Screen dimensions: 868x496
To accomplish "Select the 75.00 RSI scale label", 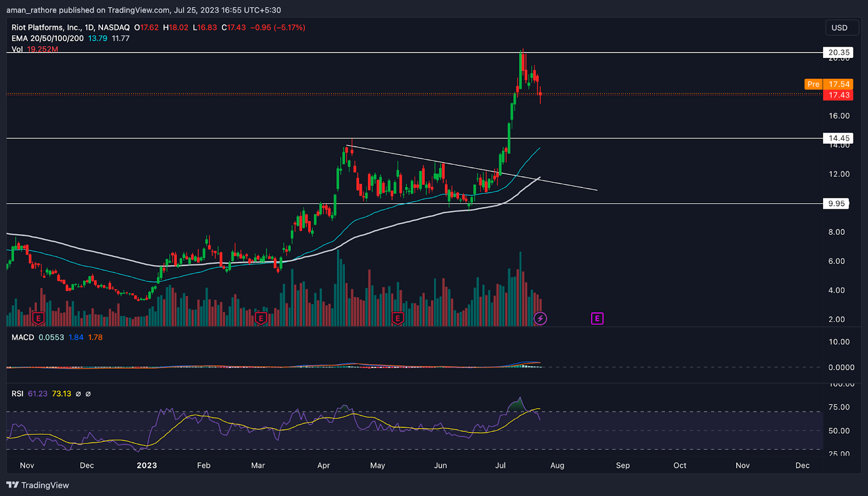I will pyautogui.click(x=839, y=407).
